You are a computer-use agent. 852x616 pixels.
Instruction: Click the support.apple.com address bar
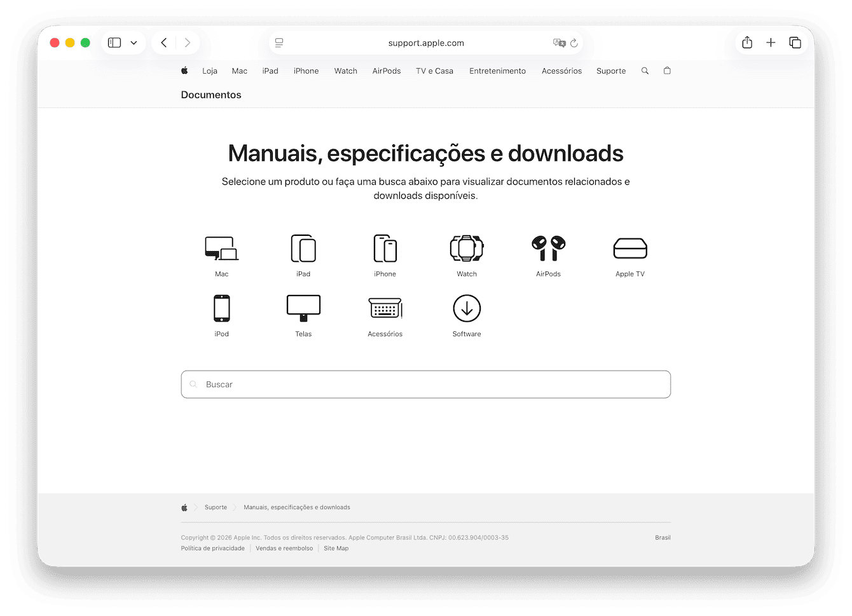[426, 43]
